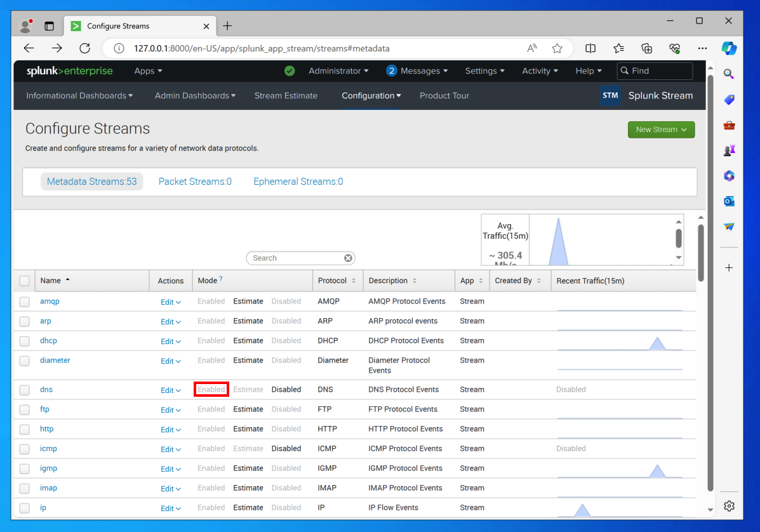Check the checkbox for the dns stream
This screenshot has width=760, height=532.
point(24,390)
